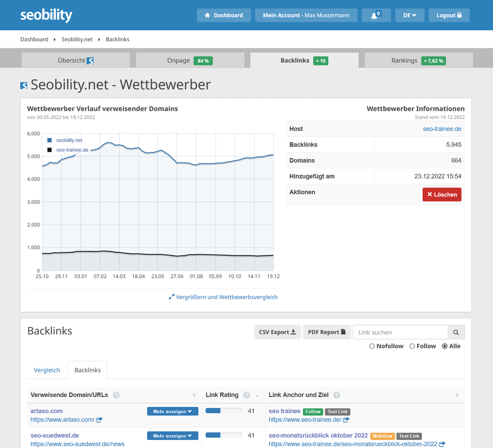Screen dimensions: 493x448
Task: Open the artaxo.com domain link
Action: pyautogui.click(x=47, y=411)
